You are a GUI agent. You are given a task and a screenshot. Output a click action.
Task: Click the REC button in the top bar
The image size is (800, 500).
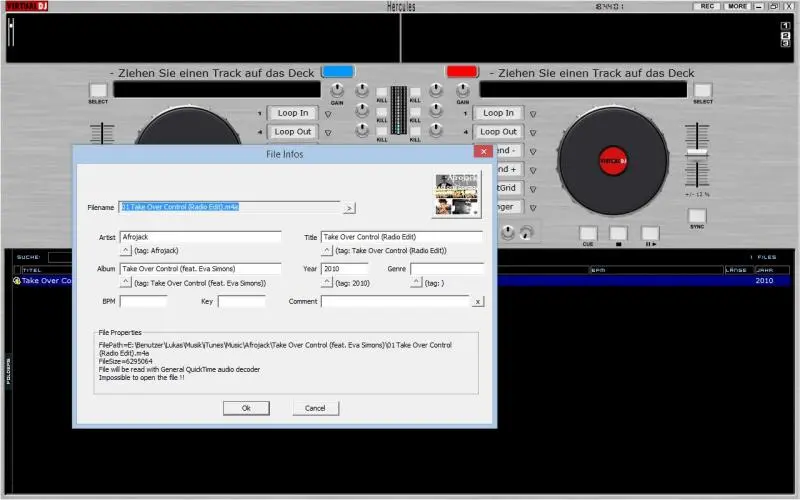(708, 6)
